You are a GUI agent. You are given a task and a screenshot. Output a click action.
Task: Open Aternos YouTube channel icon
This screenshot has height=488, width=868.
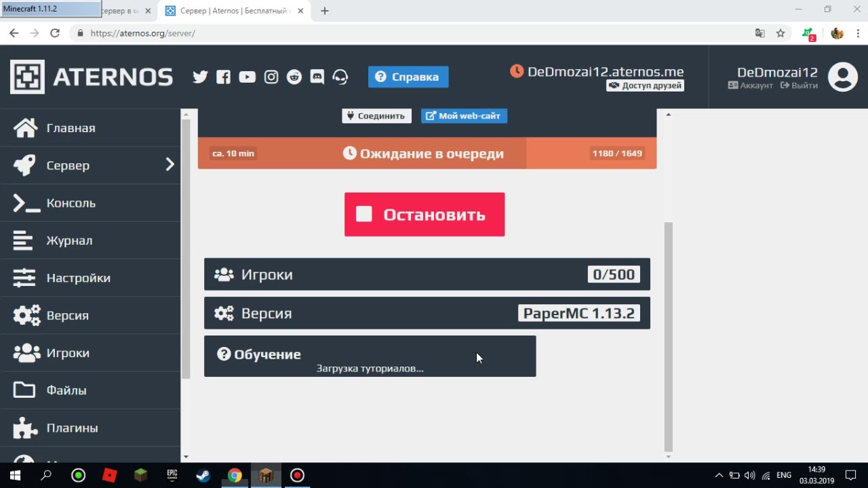247,77
